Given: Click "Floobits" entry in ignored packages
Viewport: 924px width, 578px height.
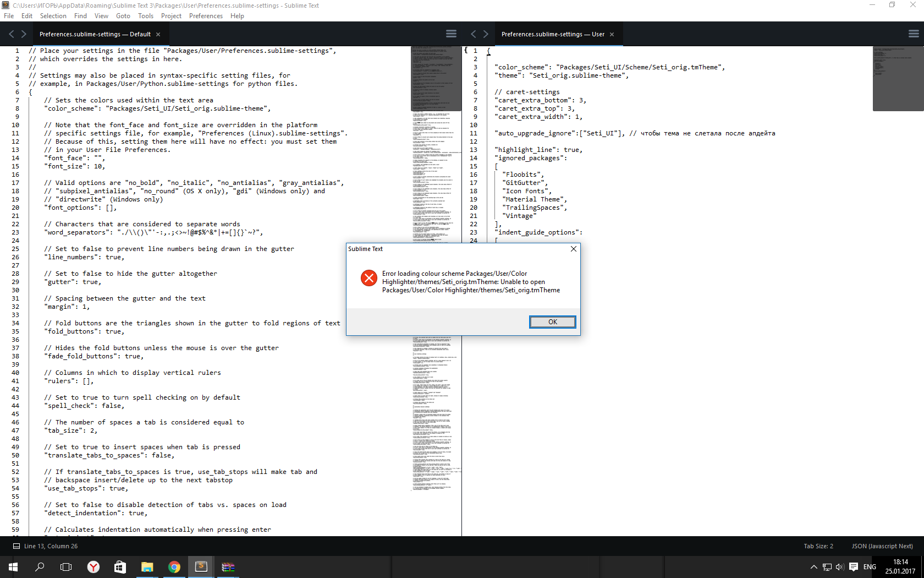Looking at the screenshot, I should coord(523,175).
